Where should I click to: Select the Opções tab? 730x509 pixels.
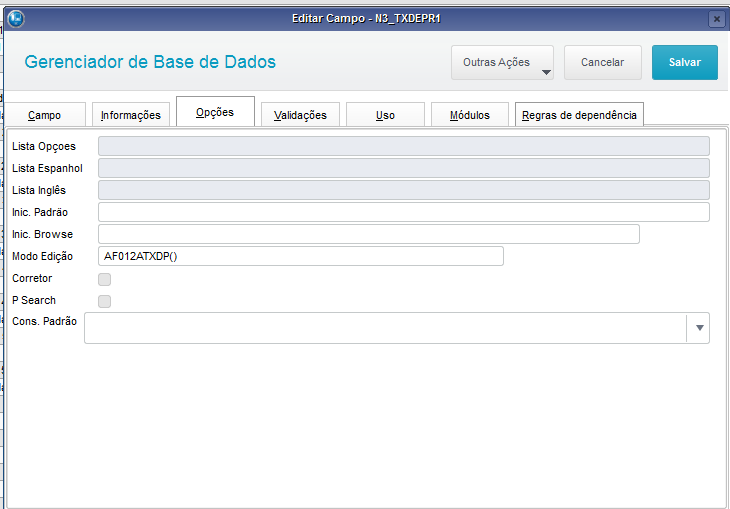pyautogui.click(x=215, y=112)
